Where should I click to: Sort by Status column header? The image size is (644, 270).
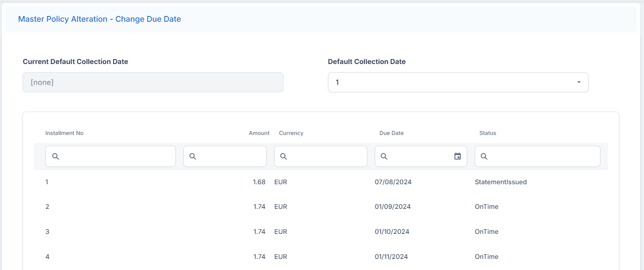[487, 133]
